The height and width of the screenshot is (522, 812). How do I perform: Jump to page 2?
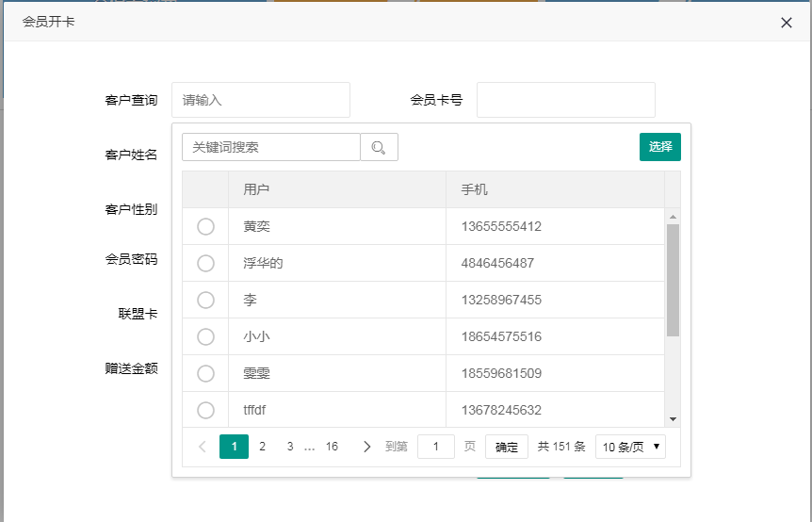262,447
